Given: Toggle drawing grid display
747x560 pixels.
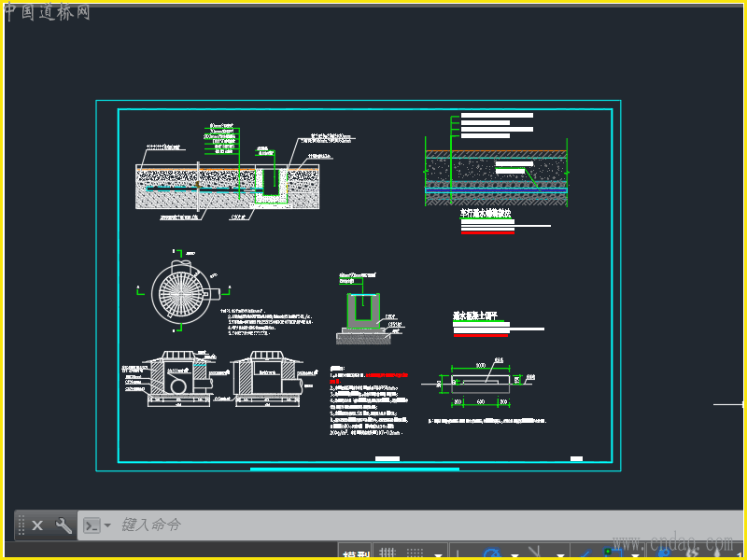Looking at the screenshot, I should click(388, 553).
